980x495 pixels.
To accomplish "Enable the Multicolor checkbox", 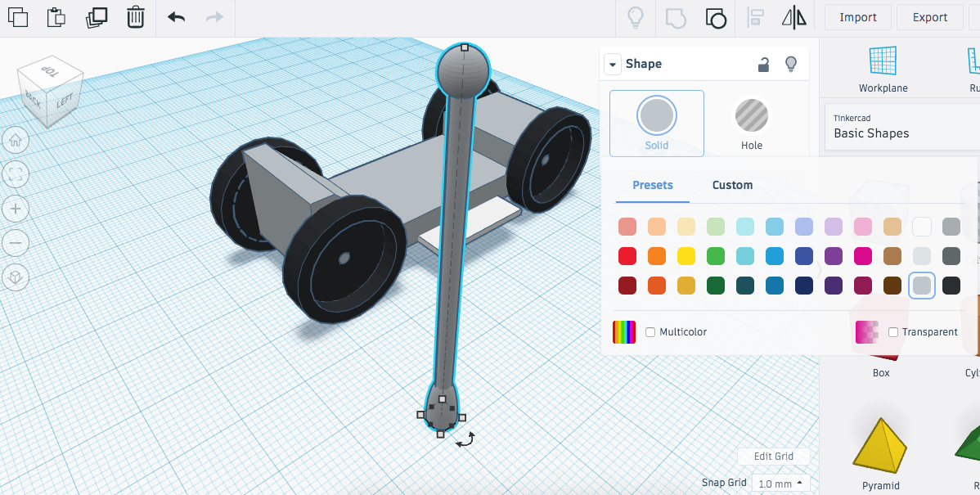I will 650,332.
